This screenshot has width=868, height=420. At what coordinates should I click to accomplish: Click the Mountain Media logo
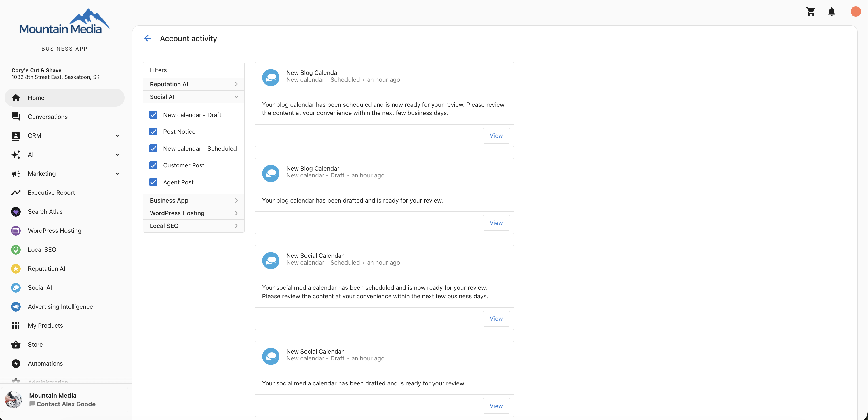click(x=64, y=21)
